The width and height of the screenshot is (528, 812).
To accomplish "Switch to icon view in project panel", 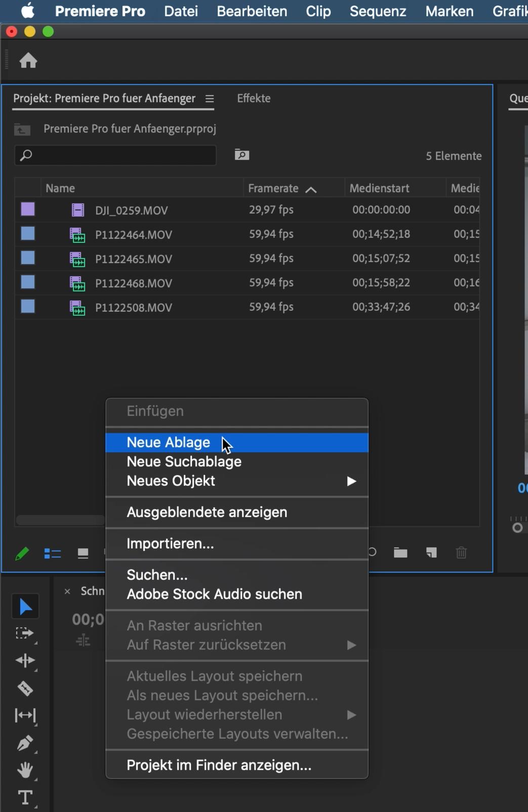I will (x=83, y=553).
